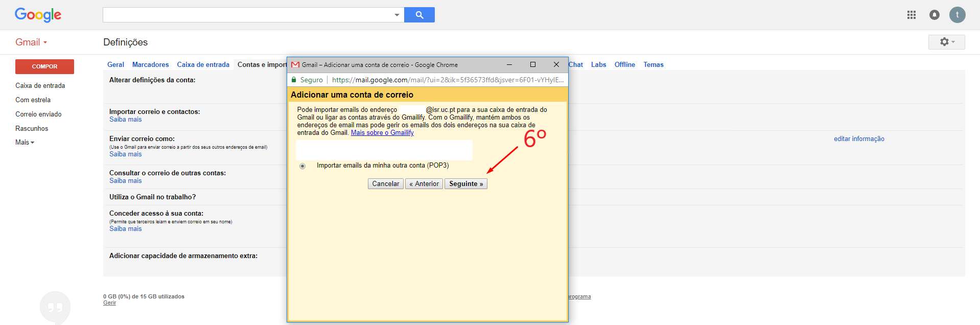Screen dimensions: 980x325
Task: Go to the Labs tab
Action: (x=598, y=64)
